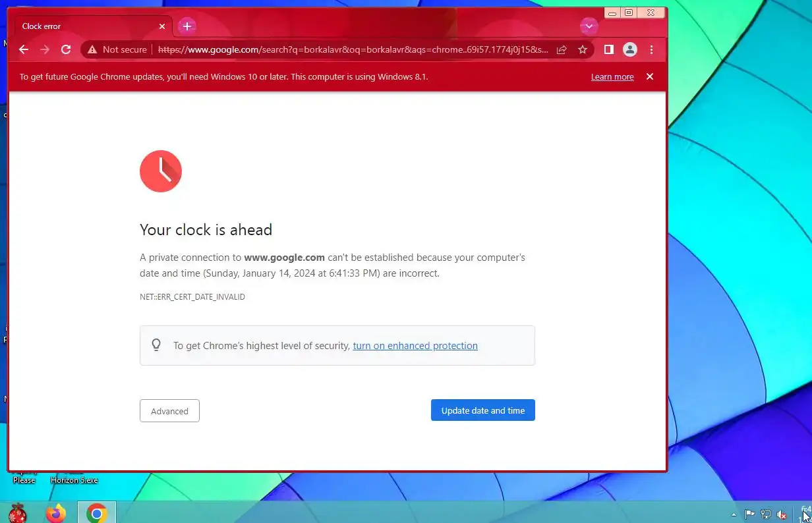Viewport: 812px width, 523px height.
Task: Go back with the browser back arrow
Action: coord(24,49)
